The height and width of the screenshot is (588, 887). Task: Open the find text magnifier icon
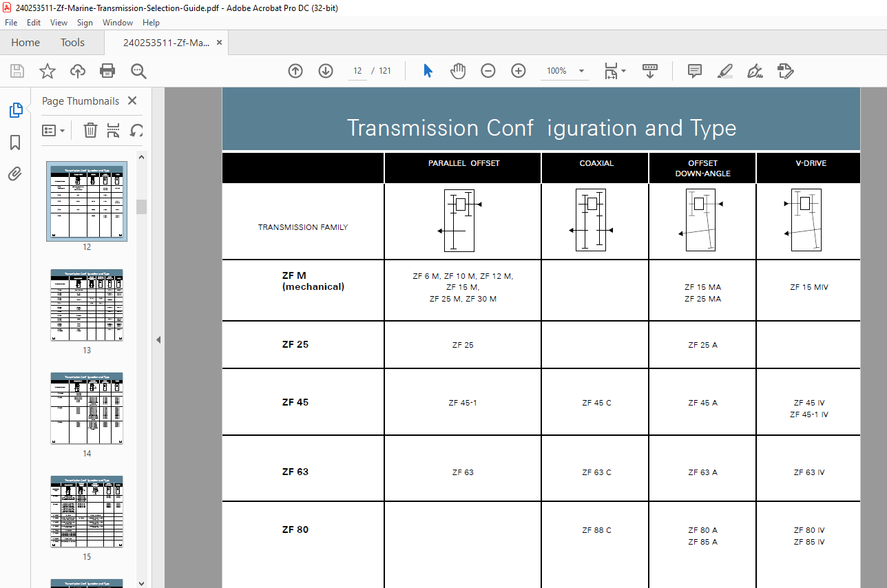138,71
